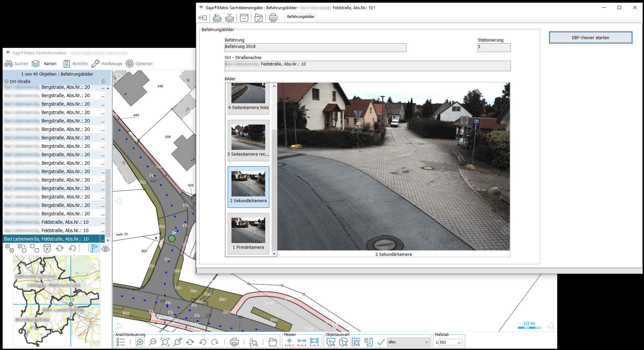Click the print icon in the Befahrungsbilder window
644x350 pixels.
pos(273,18)
